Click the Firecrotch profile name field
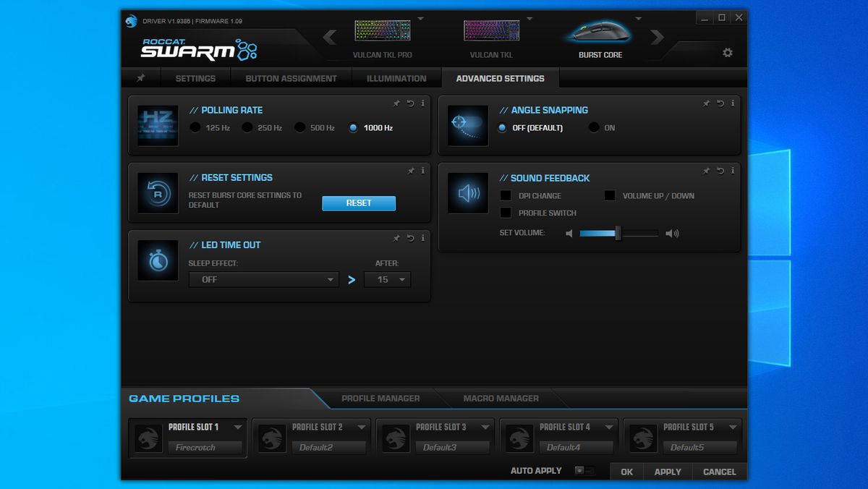The image size is (868, 489). (x=207, y=448)
